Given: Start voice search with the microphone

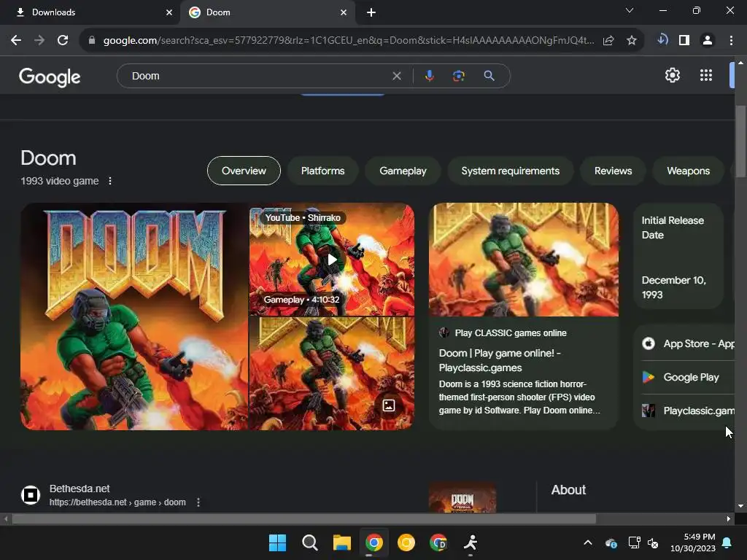Looking at the screenshot, I should pos(429,76).
